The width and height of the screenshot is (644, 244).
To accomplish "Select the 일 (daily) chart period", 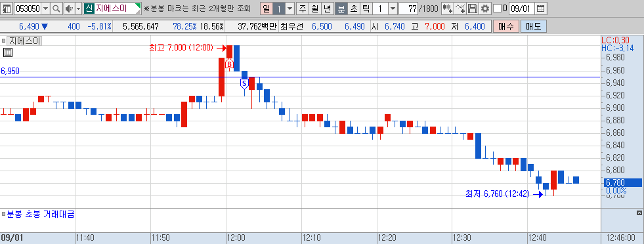I will pyautogui.click(x=267, y=9).
